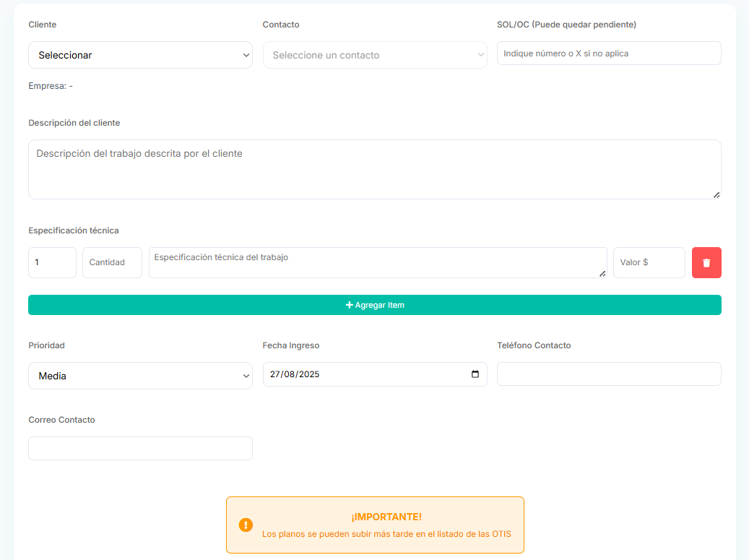Screen dimensions: 749x560
Task: Click into the Descripción del cliente textarea
Action: click(x=374, y=169)
